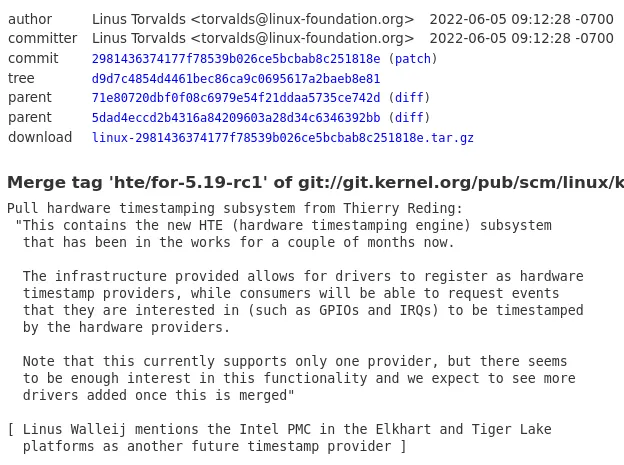Open first parent 71e80720dbf0f08c link
The image size is (624, 465).
click(236, 98)
